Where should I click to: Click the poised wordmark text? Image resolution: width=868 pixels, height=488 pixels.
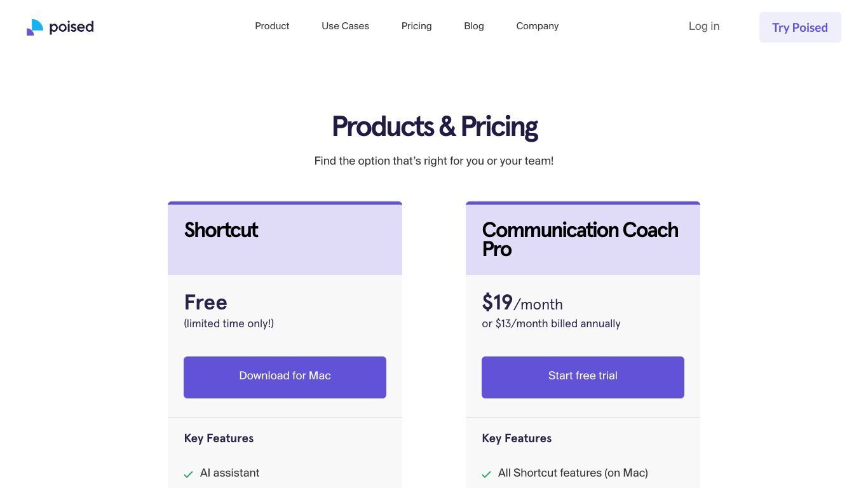[x=71, y=27]
